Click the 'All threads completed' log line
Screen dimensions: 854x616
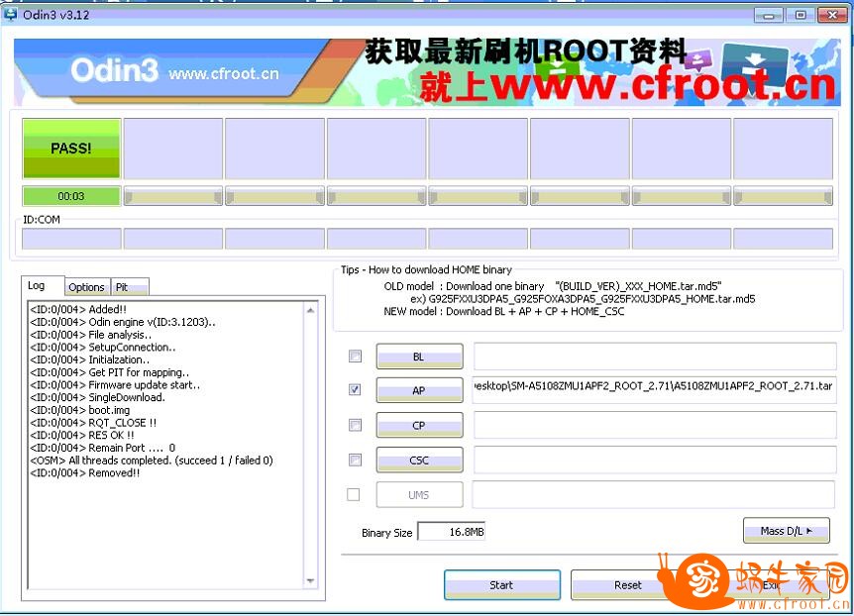tap(152, 461)
